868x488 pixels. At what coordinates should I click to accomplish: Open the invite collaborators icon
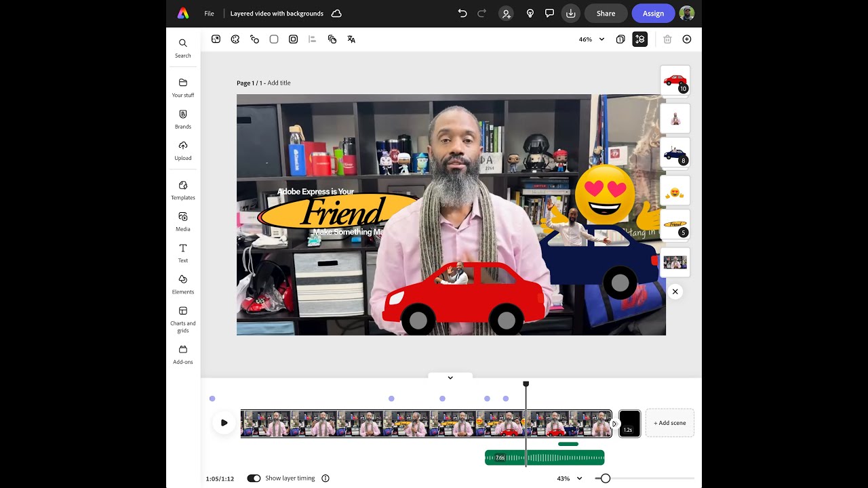[x=506, y=14]
